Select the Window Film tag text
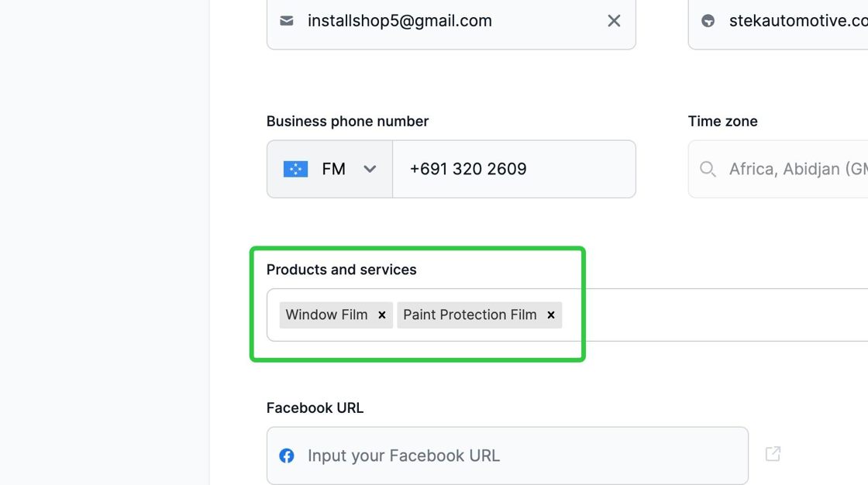868x485 pixels. point(326,315)
